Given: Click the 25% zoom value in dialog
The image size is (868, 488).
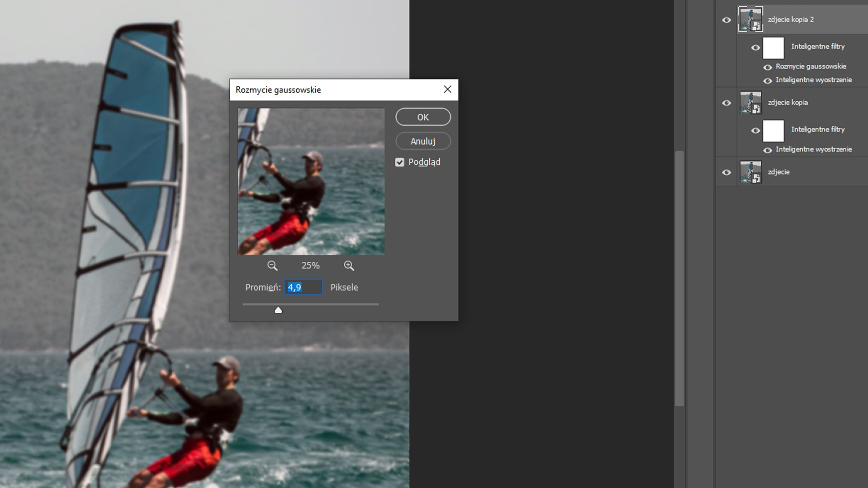Looking at the screenshot, I should [310, 265].
